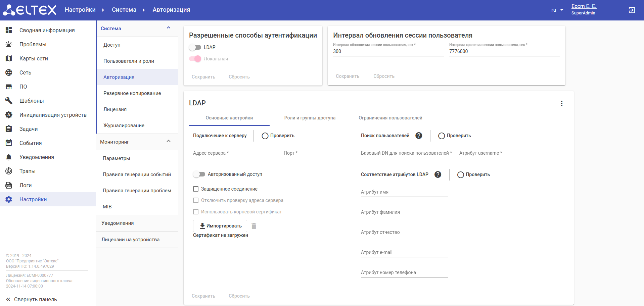
Task: Open the Eccm E. E. profile link
Action: tap(584, 6)
